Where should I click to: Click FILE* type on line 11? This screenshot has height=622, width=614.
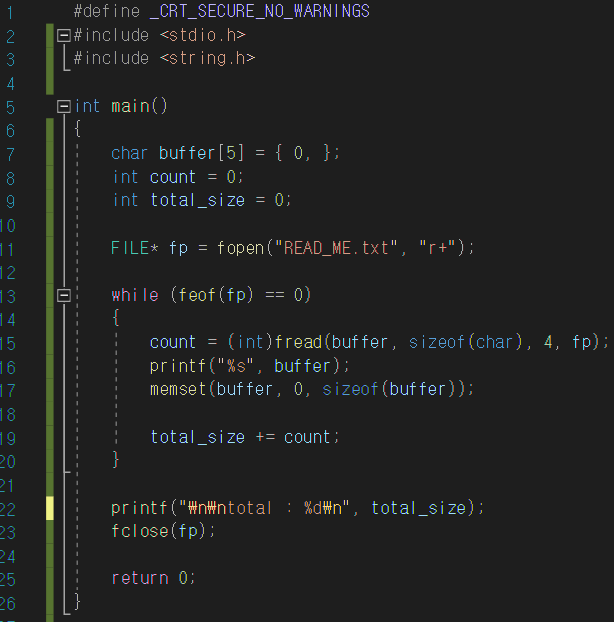pos(134,248)
